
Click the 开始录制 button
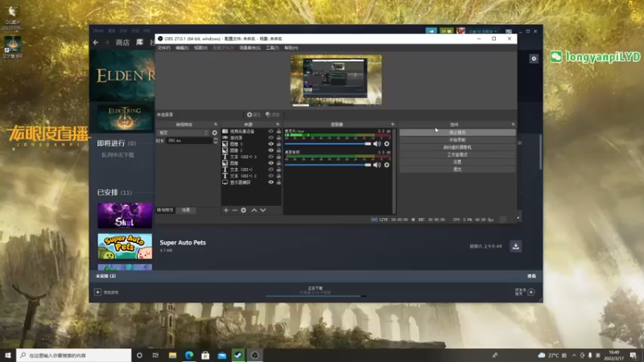click(457, 140)
